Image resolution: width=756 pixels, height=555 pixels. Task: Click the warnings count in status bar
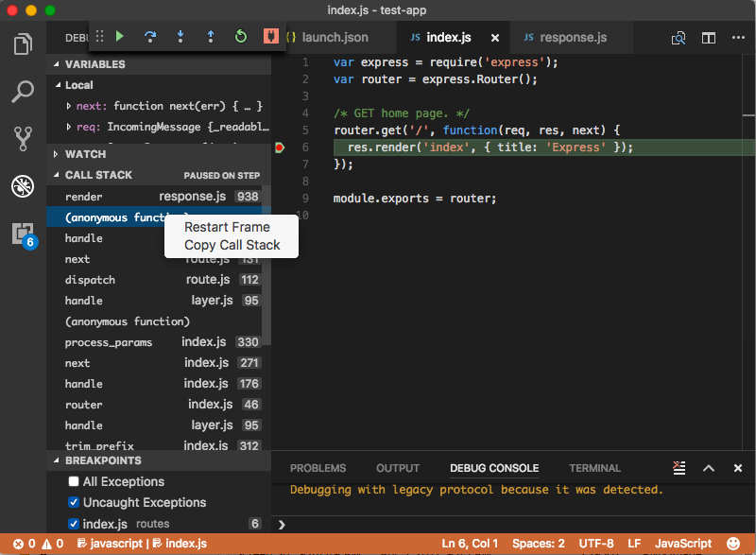(x=53, y=544)
